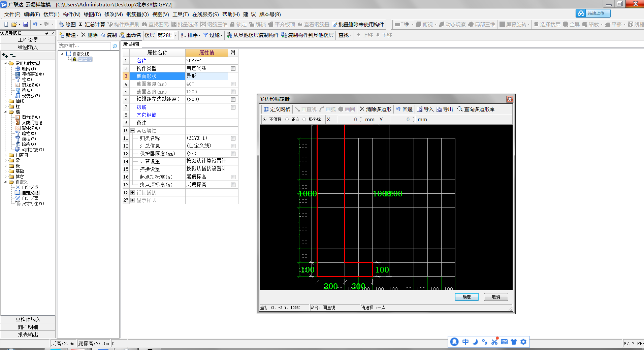
Task: Open the 楼层 第28层 floor dropdown
Action: tap(175, 35)
